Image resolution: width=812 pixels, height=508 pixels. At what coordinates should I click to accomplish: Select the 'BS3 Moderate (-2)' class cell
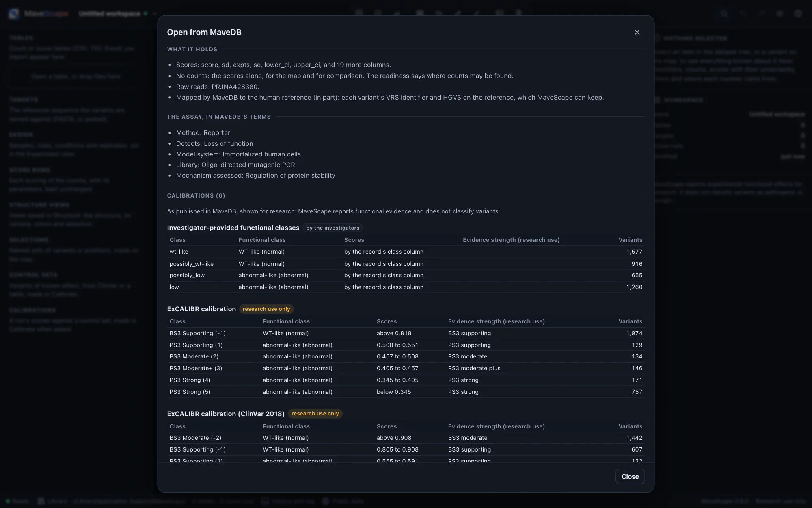click(x=195, y=438)
